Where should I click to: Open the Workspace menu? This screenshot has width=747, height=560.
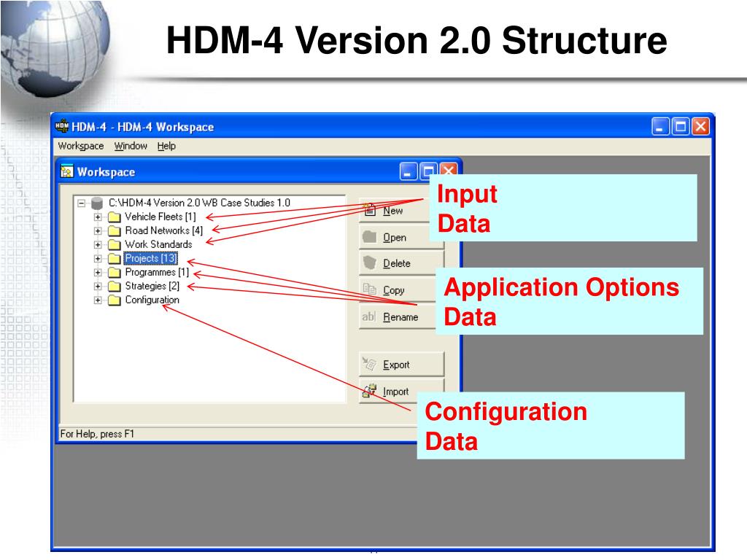click(x=80, y=146)
